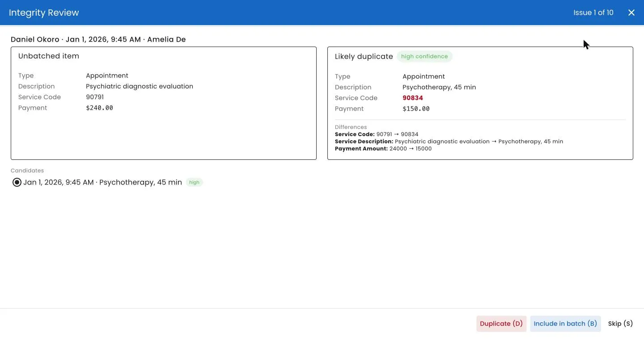Close the Integrity Review dialog
The height and width of the screenshot is (339, 644).
[631, 13]
